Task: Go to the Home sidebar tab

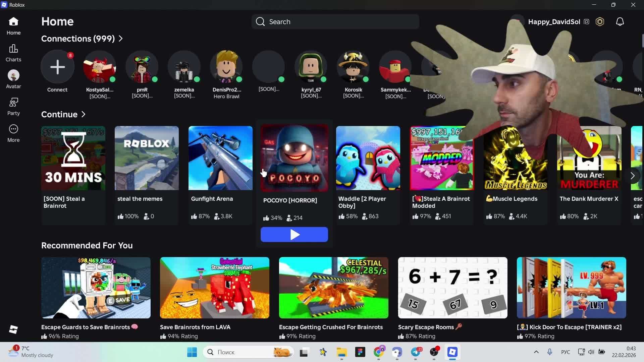Action: (x=13, y=26)
